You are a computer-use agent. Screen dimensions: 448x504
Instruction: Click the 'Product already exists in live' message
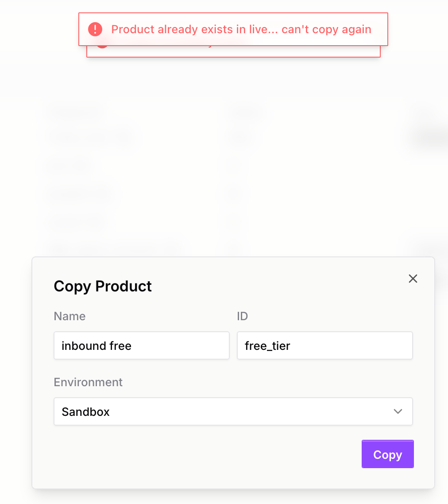[x=241, y=29]
